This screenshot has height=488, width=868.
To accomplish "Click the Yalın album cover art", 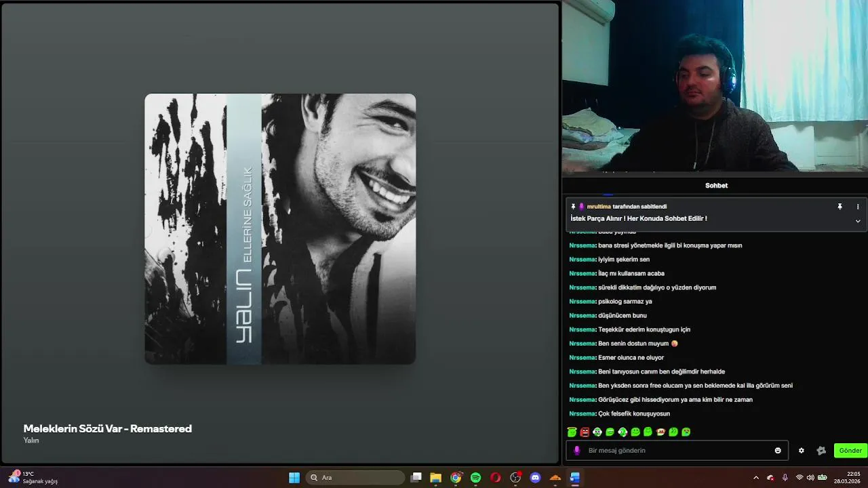I will (x=280, y=229).
